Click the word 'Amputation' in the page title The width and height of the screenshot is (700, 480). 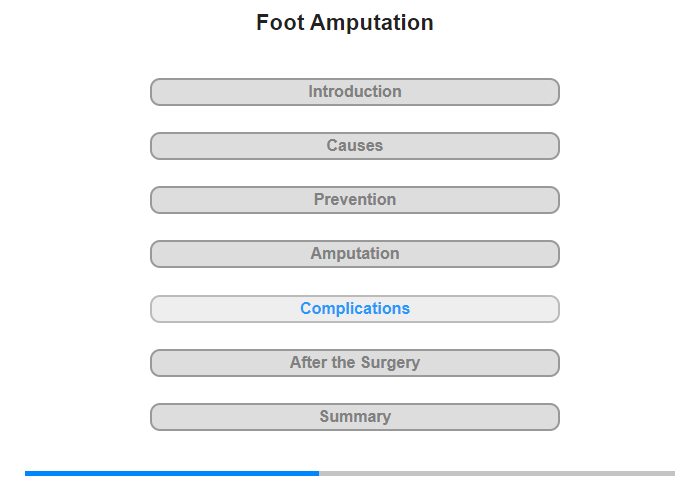[x=371, y=23]
